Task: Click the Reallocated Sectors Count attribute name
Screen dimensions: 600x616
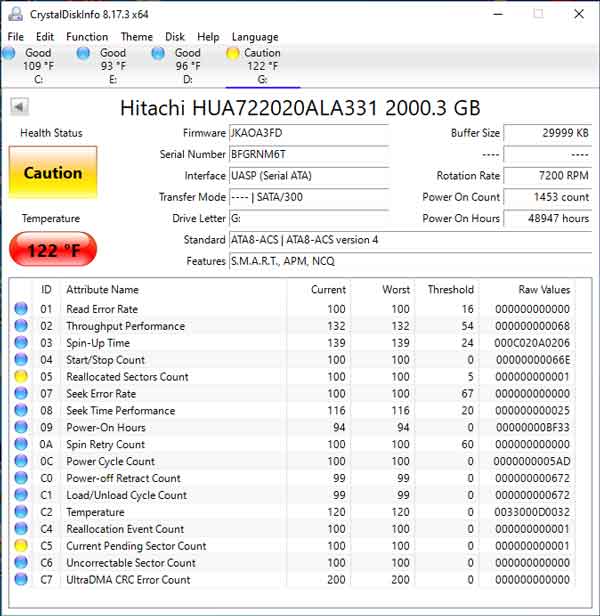Action: (127, 377)
